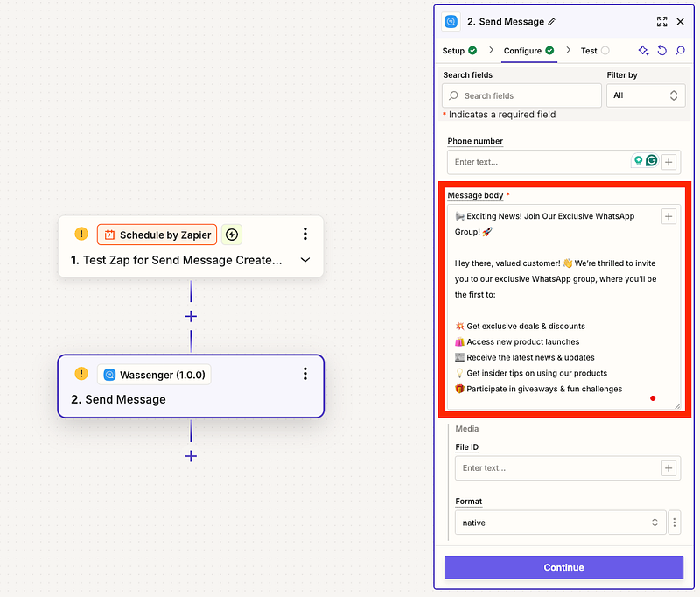Click the Grammarly icon in Phone number field
Image resolution: width=700 pixels, height=597 pixels.
pos(651,161)
